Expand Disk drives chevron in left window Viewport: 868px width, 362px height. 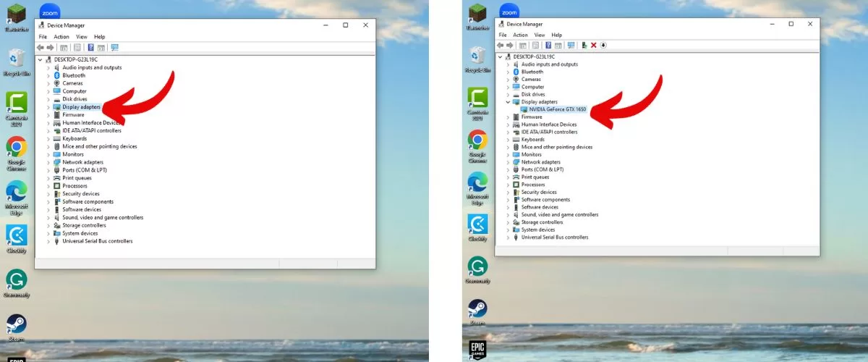click(48, 98)
